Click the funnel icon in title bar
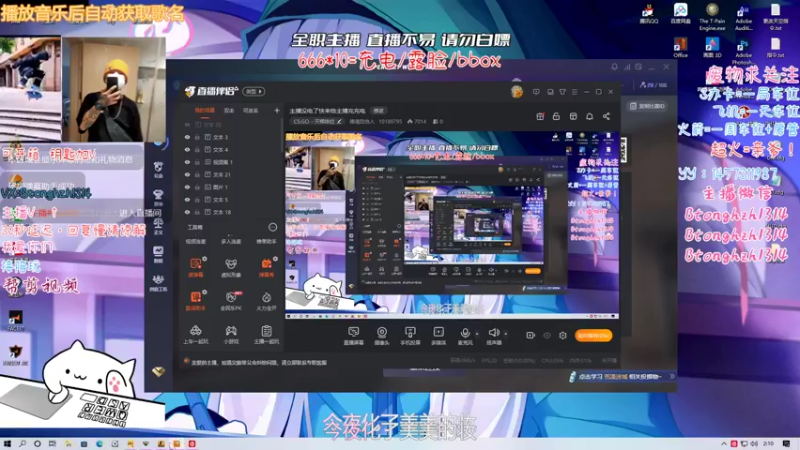 562,92
